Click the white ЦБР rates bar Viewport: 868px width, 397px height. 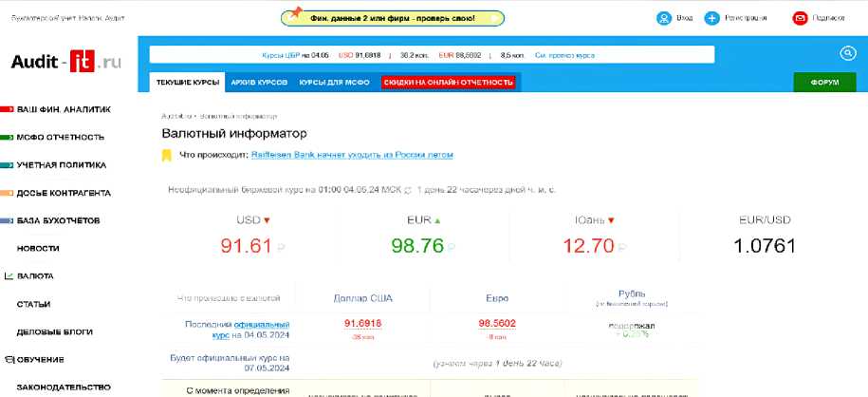pyautogui.click(x=432, y=54)
